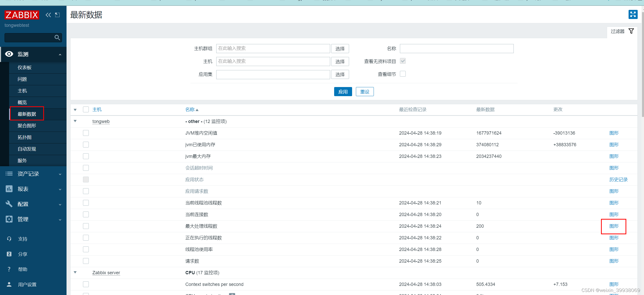Open 仪表板 menu item
Screen dimensions: 644x295
click(x=38, y=68)
